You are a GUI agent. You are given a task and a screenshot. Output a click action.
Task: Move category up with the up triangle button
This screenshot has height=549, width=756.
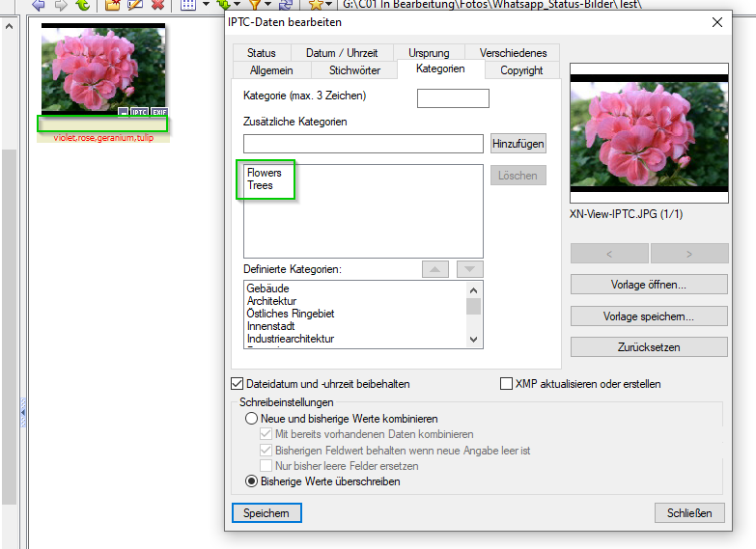pos(435,269)
